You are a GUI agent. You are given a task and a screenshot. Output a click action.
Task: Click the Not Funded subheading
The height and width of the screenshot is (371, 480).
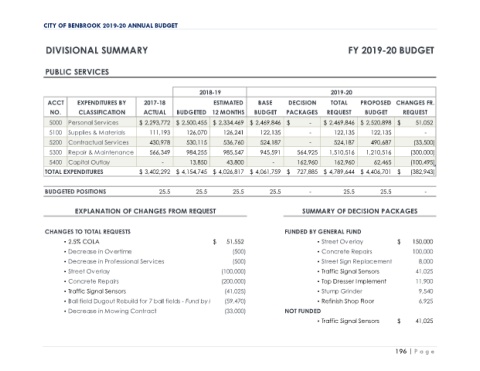tap(303, 311)
